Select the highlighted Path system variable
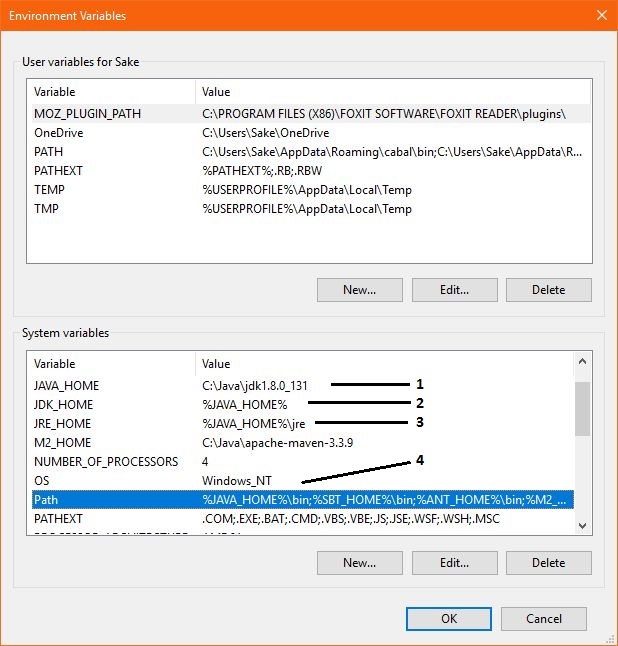 303,500
